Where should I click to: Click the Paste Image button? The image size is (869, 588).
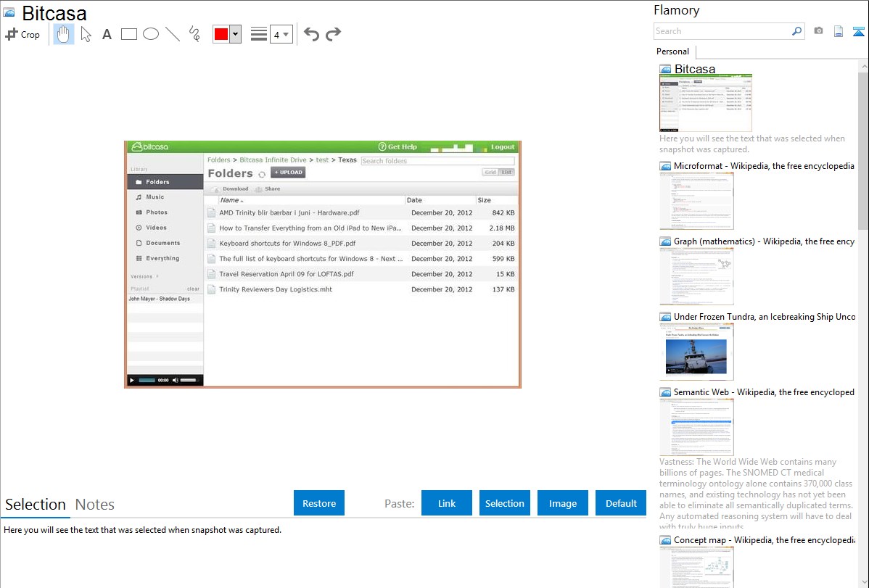562,503
